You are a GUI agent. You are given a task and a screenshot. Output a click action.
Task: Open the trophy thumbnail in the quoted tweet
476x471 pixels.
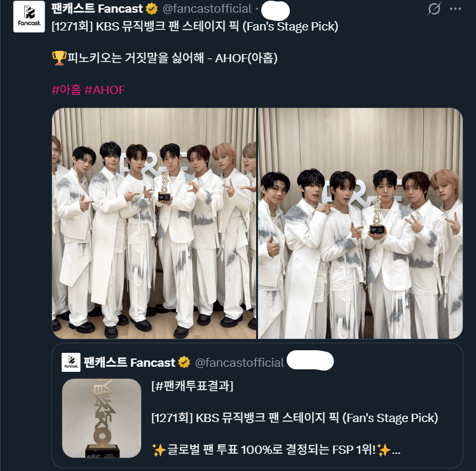102,418
